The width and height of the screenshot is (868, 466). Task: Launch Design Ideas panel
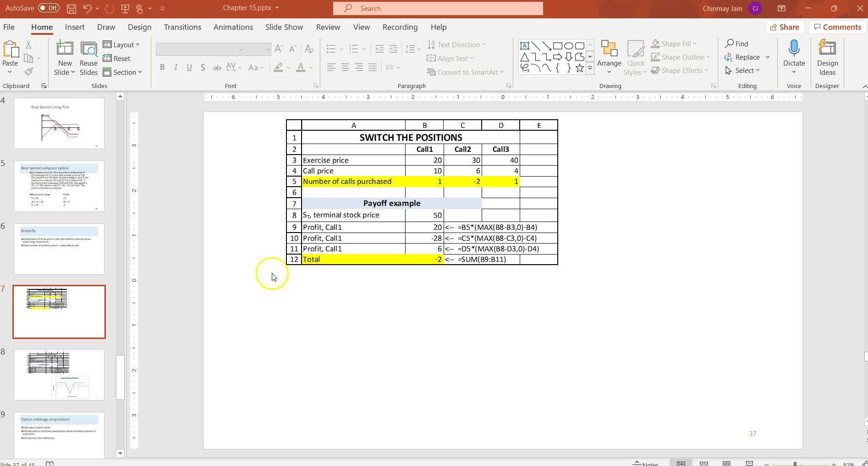pyautogui.click(x=827, y=57)
